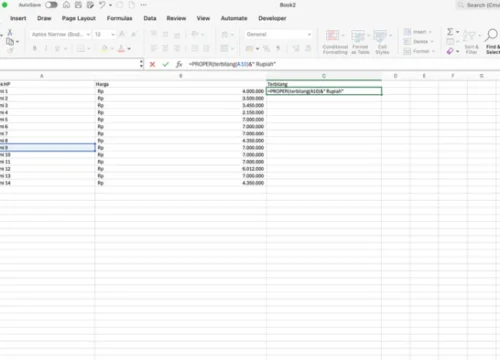Screen dimensions: 500x360
Task: Click the Wrap Text icon
Action: pyautogui.click(x=225, y=34)
